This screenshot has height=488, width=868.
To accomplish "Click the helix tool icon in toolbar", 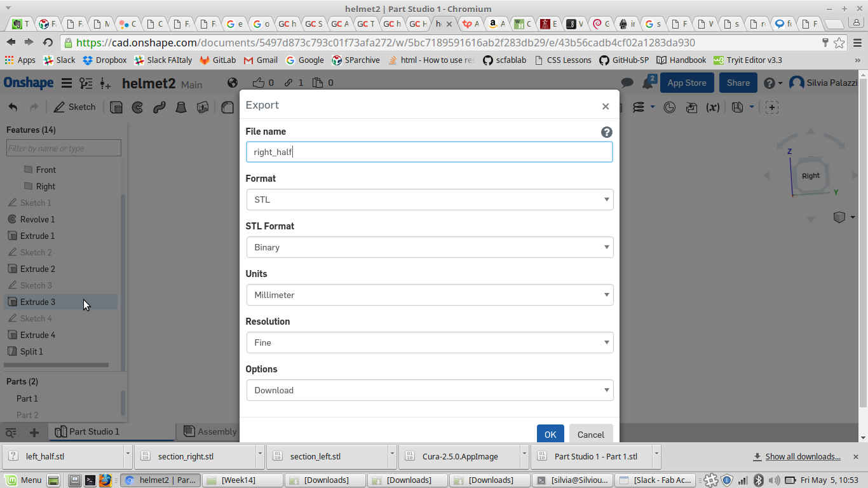I will pos(639,107).
